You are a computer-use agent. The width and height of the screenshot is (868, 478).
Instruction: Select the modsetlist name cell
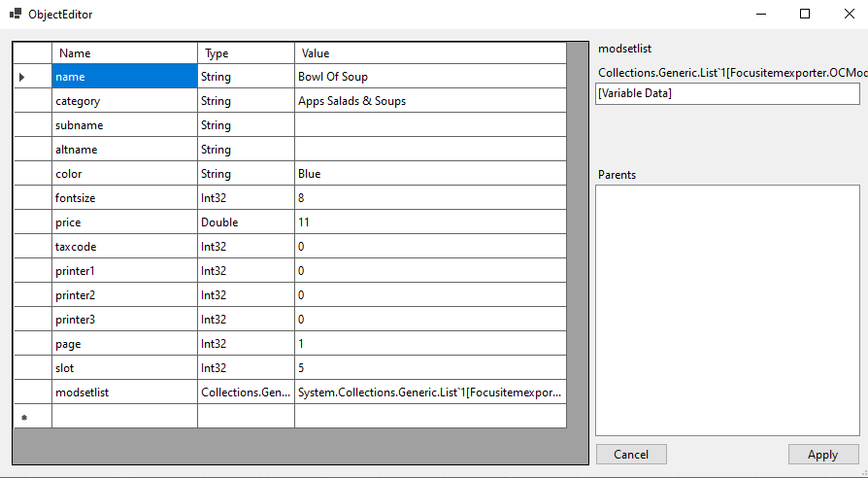(124, 393)
